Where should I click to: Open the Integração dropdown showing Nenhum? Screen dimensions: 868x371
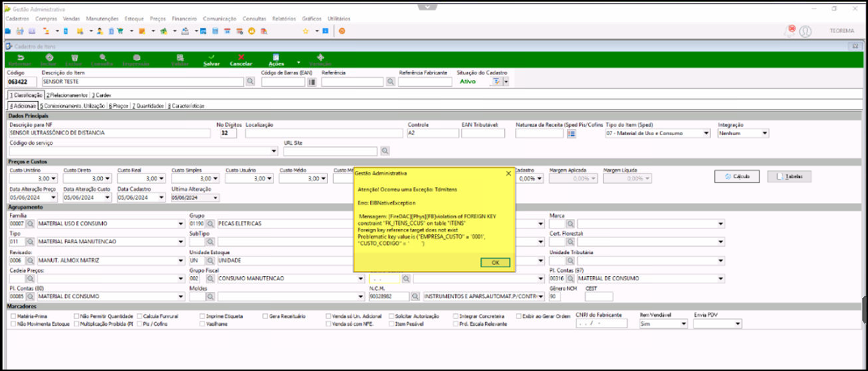(764, 133)
